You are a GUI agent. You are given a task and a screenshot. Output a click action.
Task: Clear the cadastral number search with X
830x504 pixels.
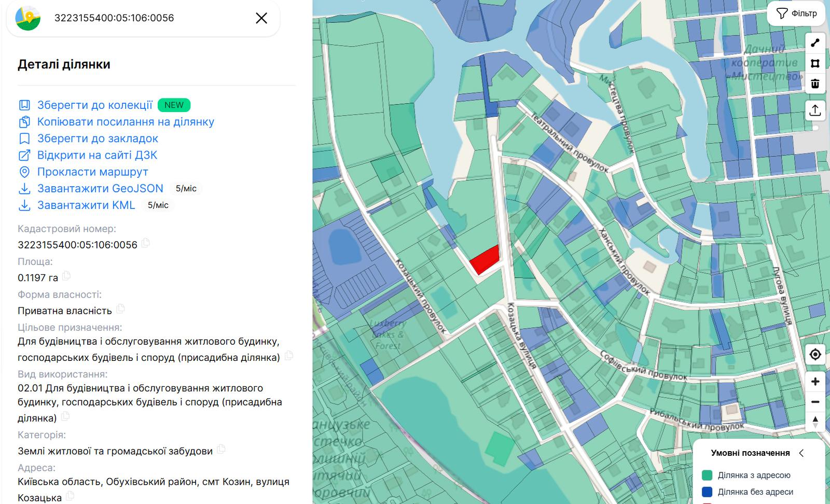(261, 18)
